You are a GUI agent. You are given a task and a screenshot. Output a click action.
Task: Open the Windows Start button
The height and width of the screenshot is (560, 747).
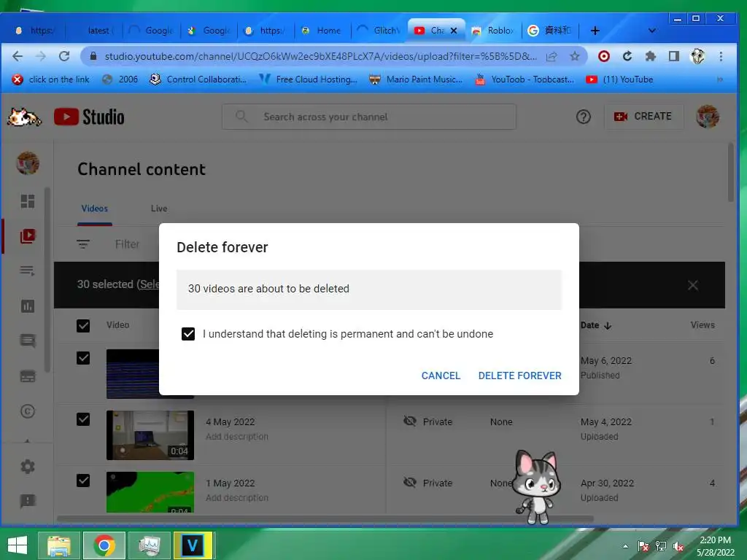18,545
